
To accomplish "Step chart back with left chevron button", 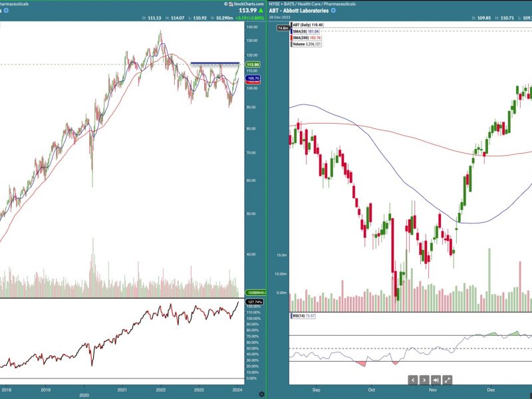I will [x=412, y=380].
